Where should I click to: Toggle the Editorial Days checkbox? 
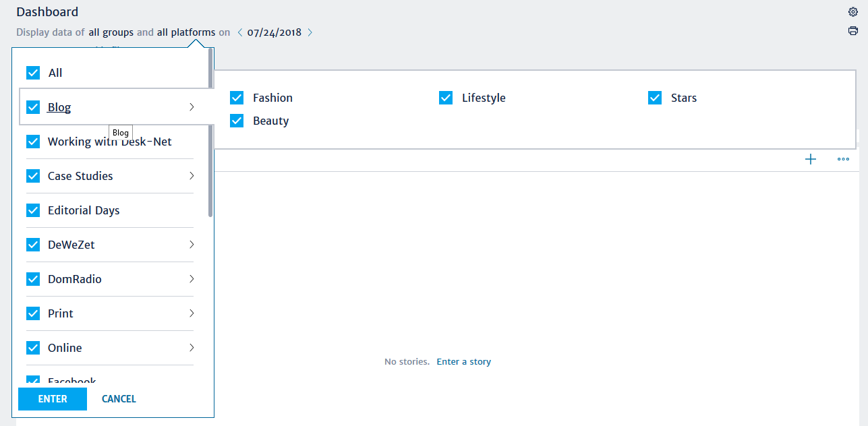[x=33, y=210]
